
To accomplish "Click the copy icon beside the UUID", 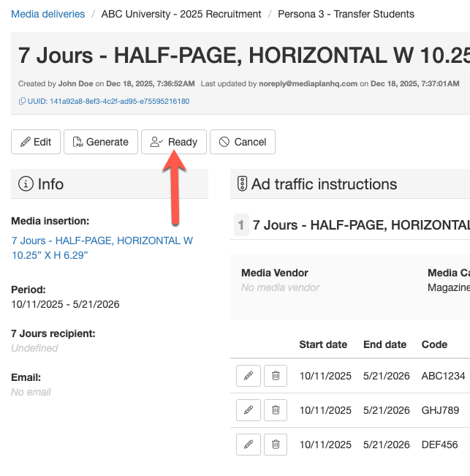I will 22,102.
